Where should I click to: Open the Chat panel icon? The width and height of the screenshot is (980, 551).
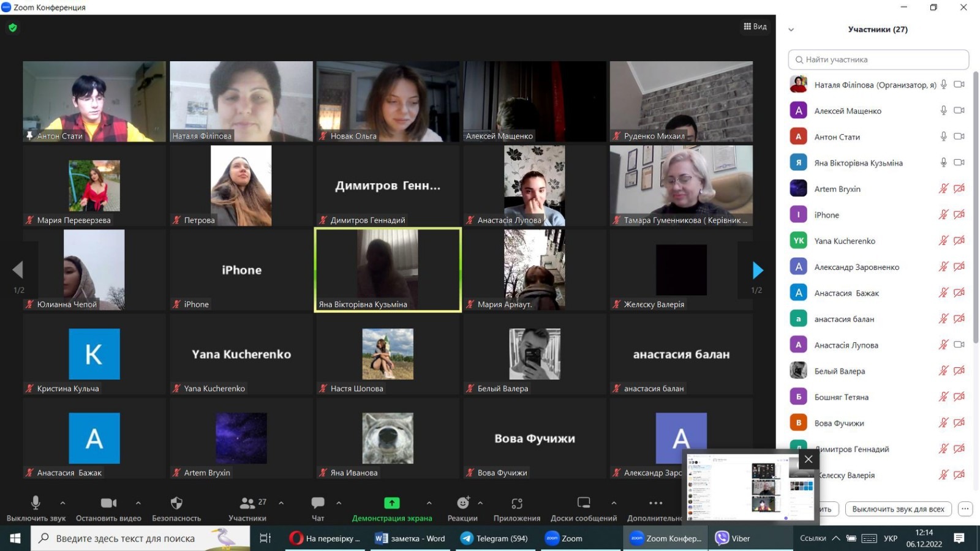pos(318,503)
